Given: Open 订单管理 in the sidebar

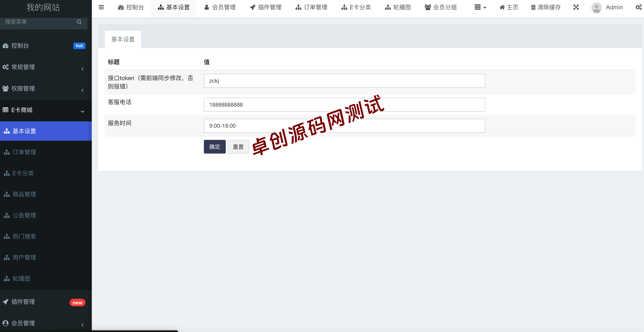Looking at the screenshot, I should [46, 152].
